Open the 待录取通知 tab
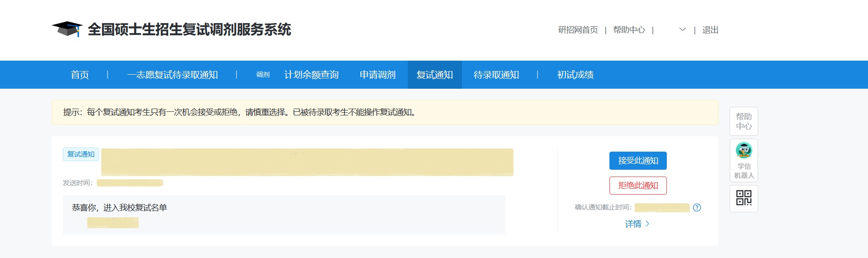868x258 pixels. (496, 75)
